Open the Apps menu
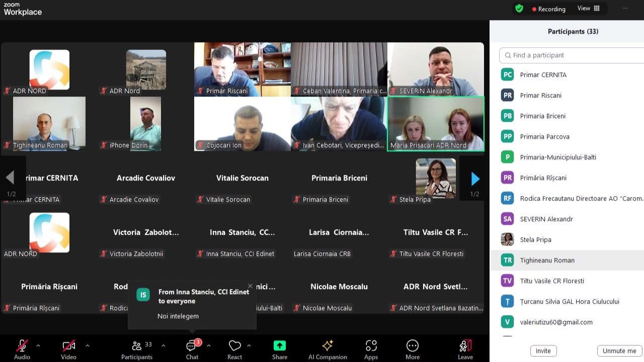Viewport: 644px width, 362px height. pos(371,349)
